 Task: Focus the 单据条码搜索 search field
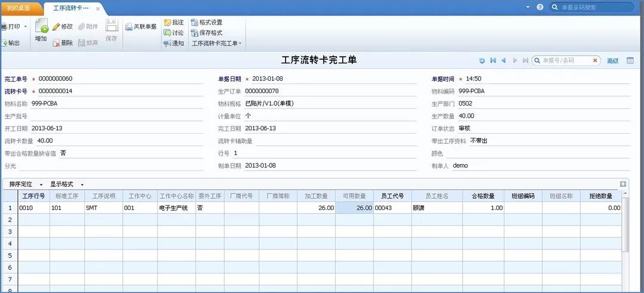click(x=592, y=7)
